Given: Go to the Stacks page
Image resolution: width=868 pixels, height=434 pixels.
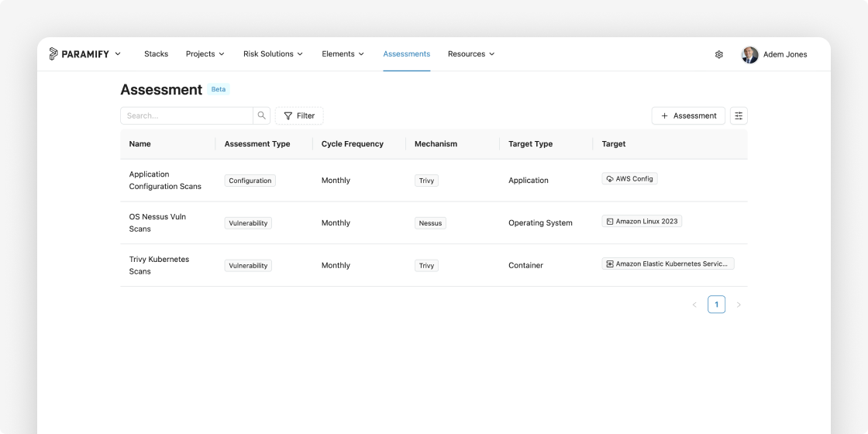Looking at the screenshot, I should [x=156, y=53].
